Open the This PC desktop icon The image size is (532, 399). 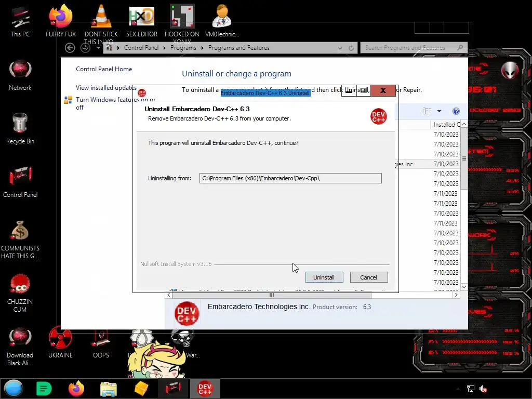tap(20, 21)
